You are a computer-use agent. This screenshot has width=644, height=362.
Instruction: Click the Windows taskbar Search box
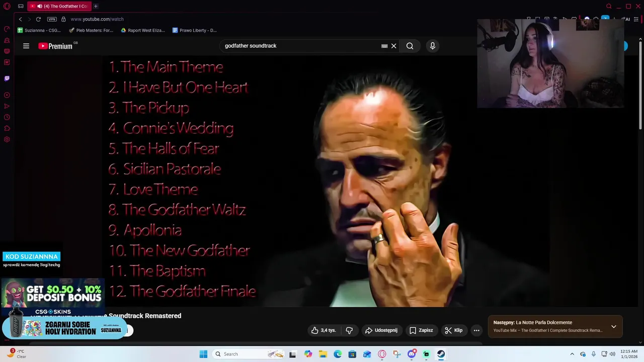click(x=248, y=354)
